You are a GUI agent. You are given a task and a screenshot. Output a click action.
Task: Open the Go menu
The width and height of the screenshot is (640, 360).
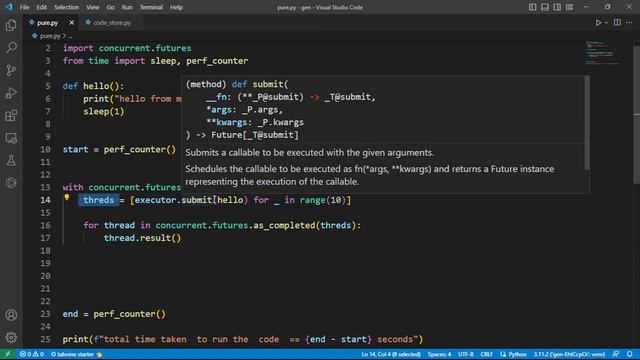pyautogui.click(x=111, y=7)
